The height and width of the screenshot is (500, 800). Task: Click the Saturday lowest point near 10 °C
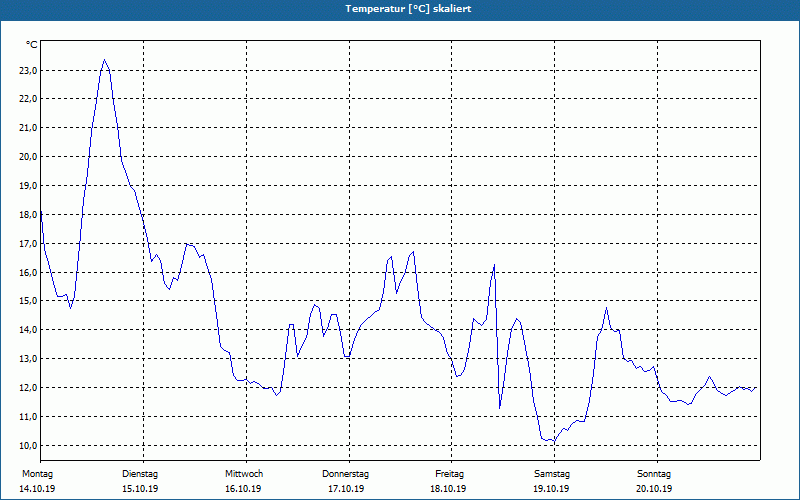click(554, 441)
